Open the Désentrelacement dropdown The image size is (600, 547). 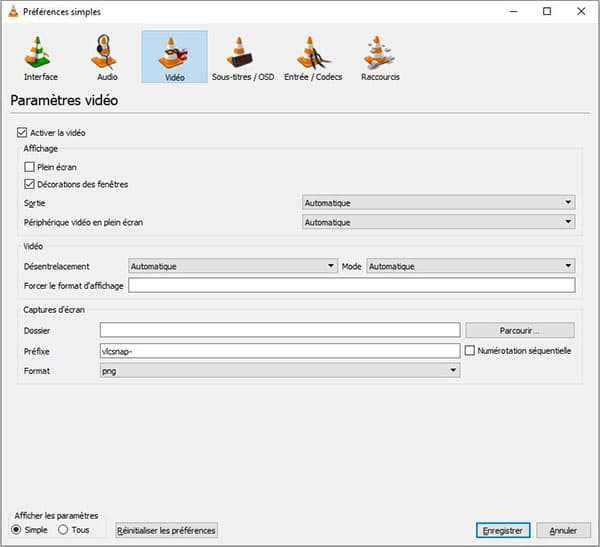coord(233,266)
